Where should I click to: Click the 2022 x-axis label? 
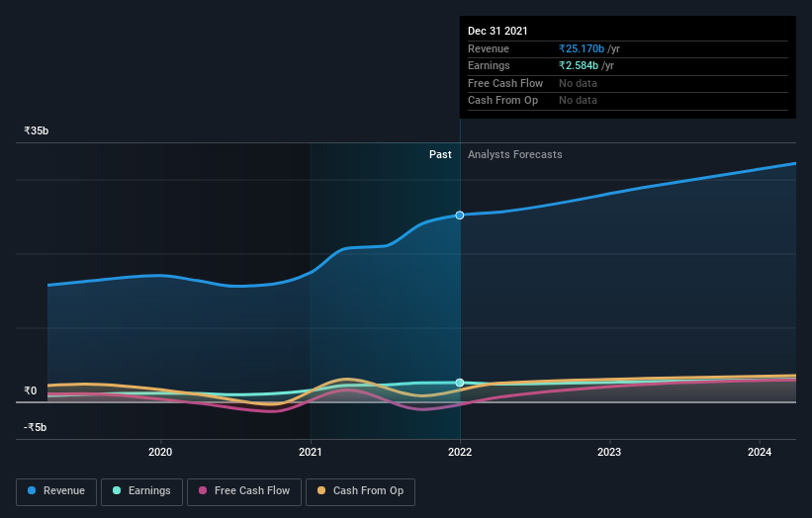[460, 452]
